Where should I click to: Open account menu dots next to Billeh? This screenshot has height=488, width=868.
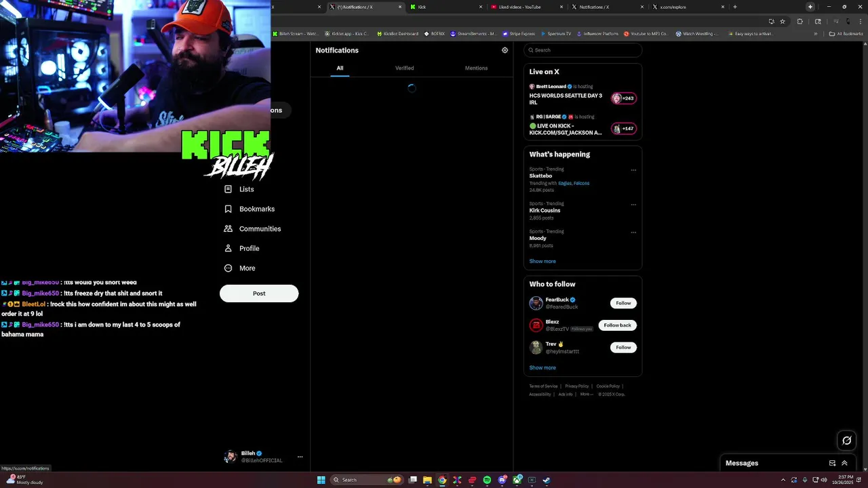[x=300, y=457]
